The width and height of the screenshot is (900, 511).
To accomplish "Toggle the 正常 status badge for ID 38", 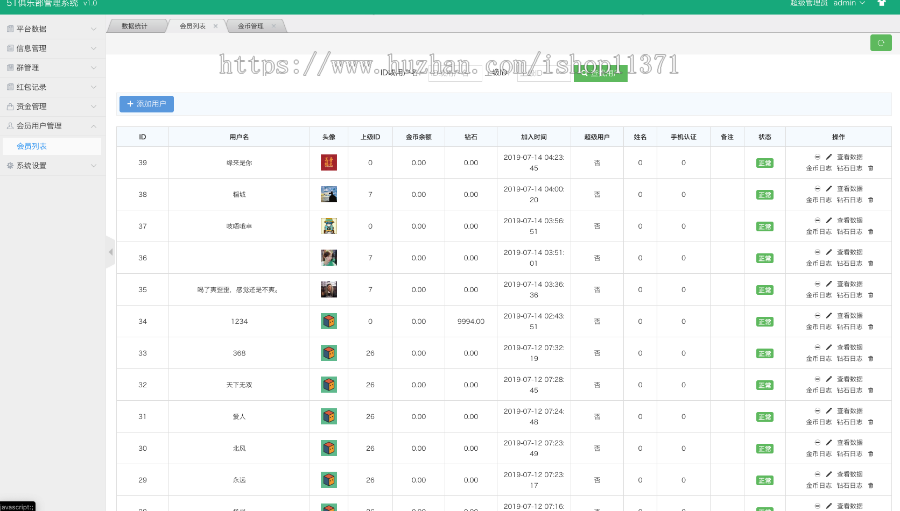I will point(765,195).
